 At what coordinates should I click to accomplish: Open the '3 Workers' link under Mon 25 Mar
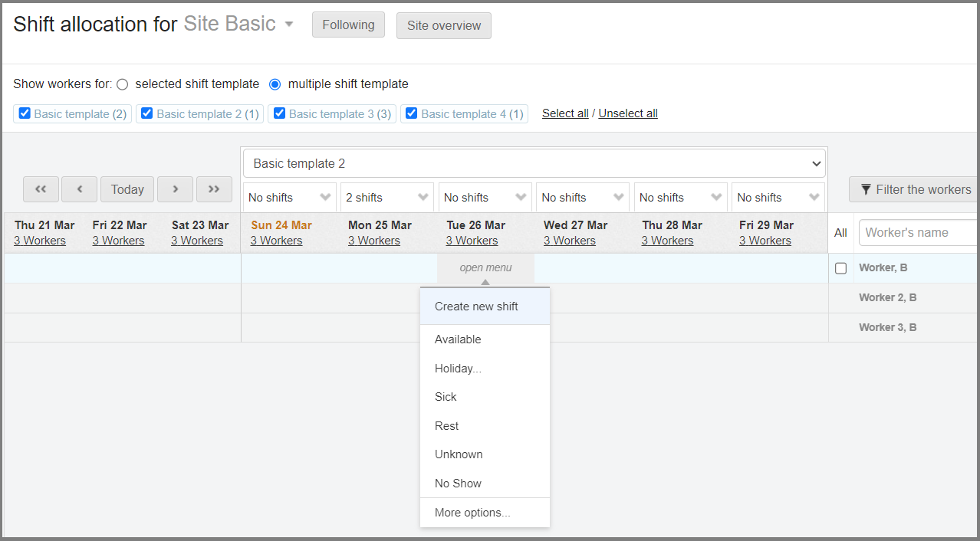(x=373, y=241)
